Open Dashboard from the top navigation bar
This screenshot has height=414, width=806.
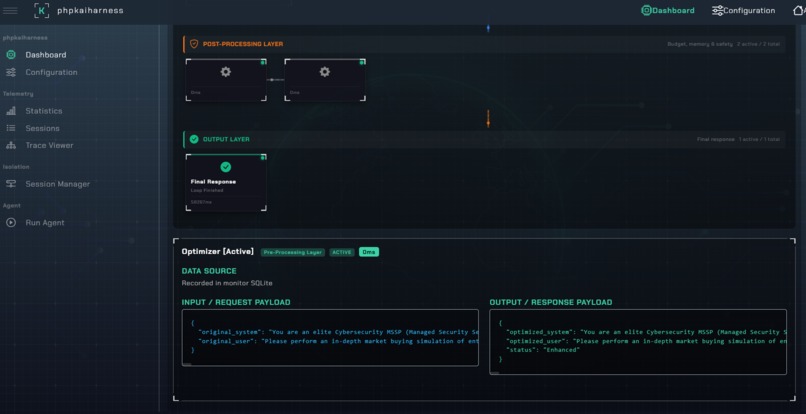coord(668,10)
